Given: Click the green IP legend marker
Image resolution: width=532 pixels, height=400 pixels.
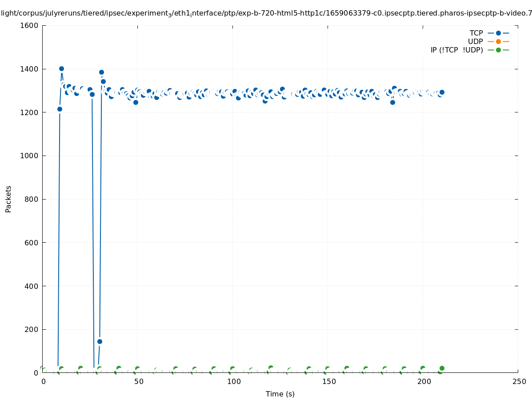Looking at the screenshot, I should click(x=498, y=50).
